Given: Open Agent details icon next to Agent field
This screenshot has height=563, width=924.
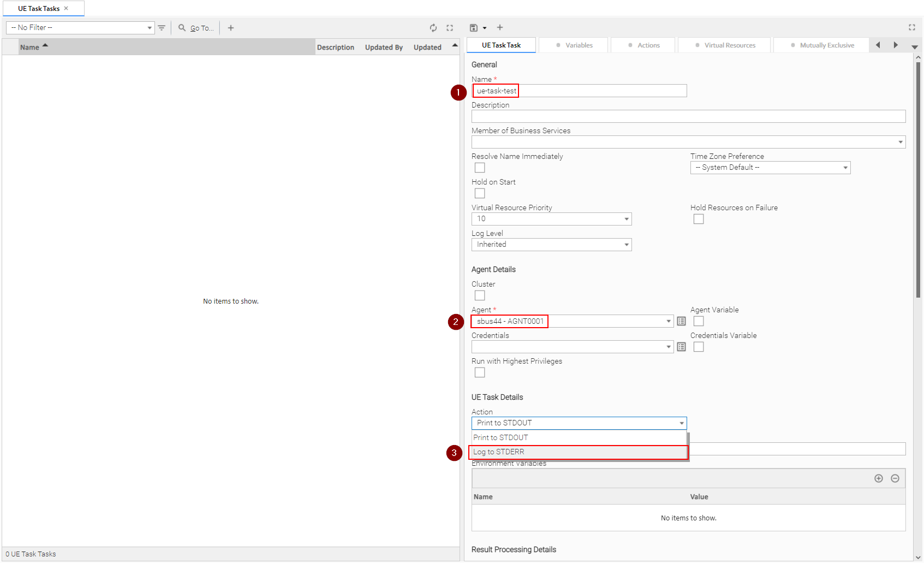Looking at the screenshot, I should click(x=681, y=322).
